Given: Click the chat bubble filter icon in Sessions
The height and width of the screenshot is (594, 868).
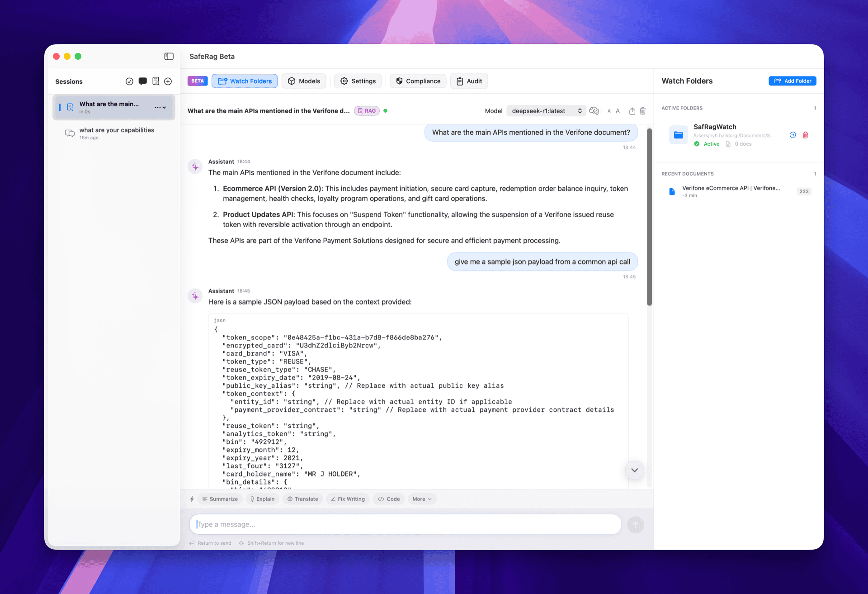Looking at the screenshot, I should [142, 81].
